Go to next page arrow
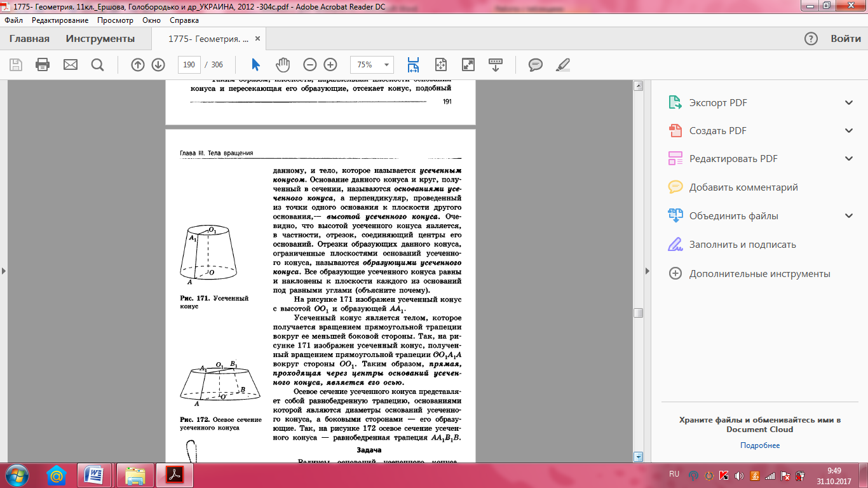The image size is (868, 488). click(x=158, y=65)
